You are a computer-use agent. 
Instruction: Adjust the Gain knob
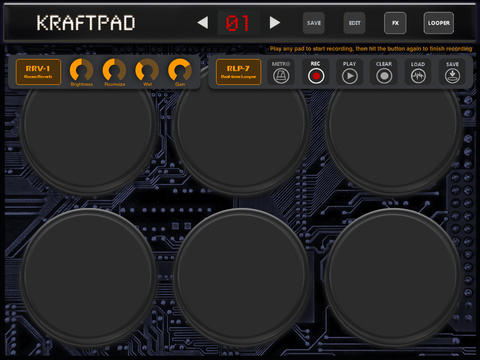(180, 70)
